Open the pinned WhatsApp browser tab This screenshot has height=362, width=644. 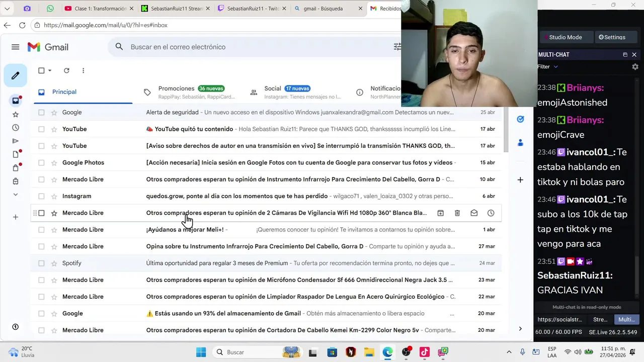(x=50, y=9)
